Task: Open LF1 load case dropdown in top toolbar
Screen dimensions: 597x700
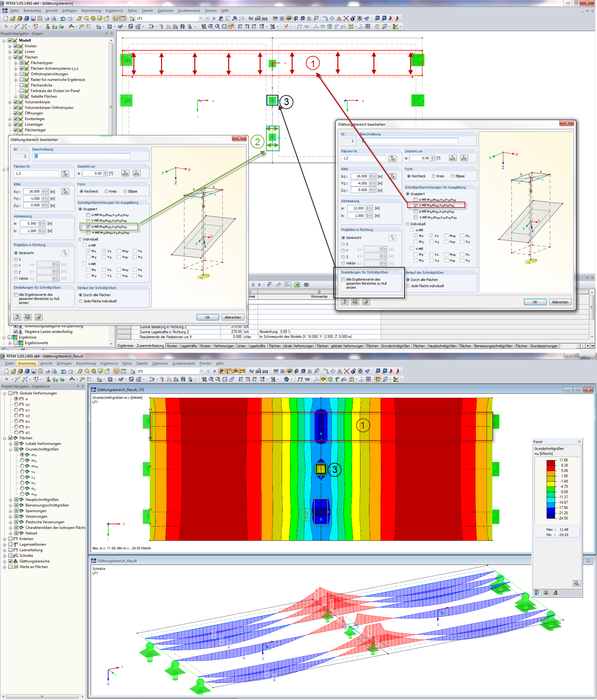Action: (x=201, y=19)
